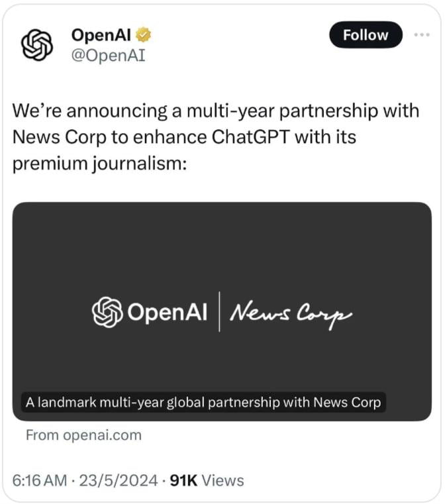The height and width of the screenshot is (504, 445).
Task: Click the dark link preview card background
Action: click(x=222, y=251)
